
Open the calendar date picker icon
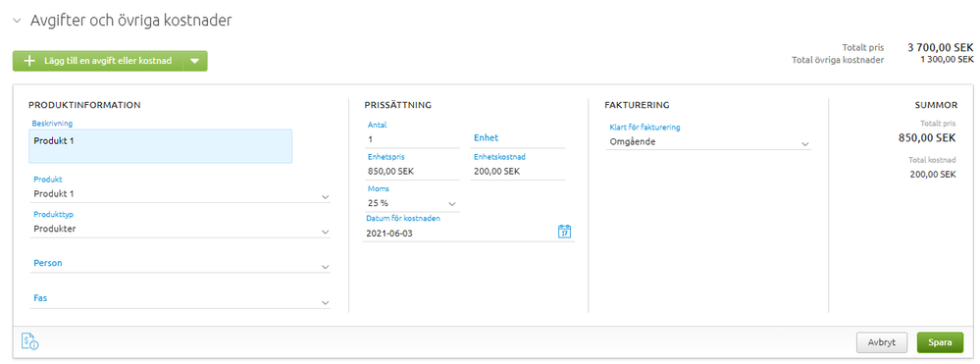coord(564,232)
